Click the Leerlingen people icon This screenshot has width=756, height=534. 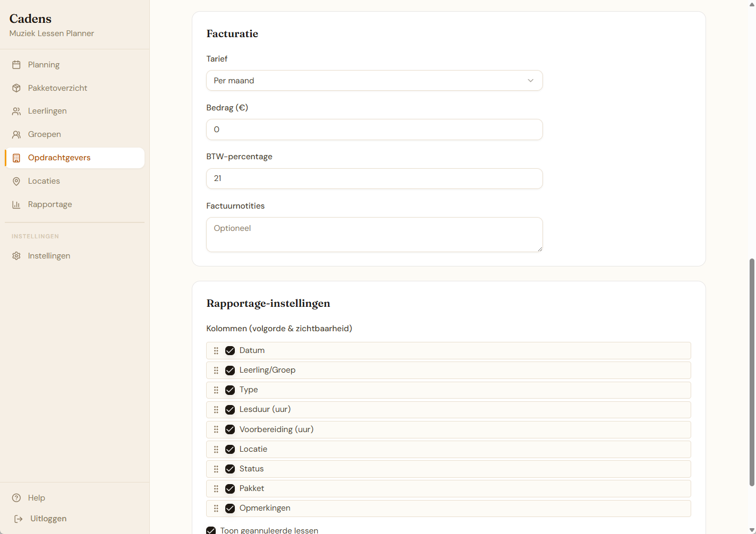tap(16, 111)
